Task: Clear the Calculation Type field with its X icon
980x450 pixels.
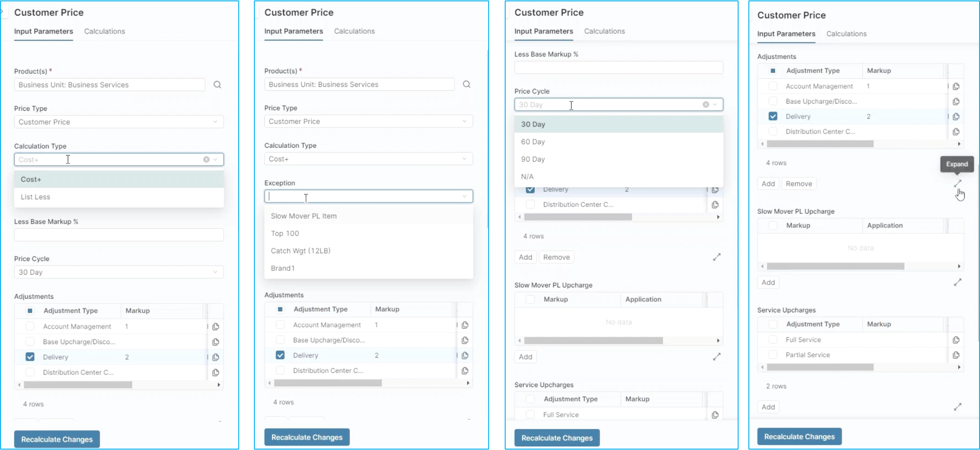Action: pyautogui.click(x=206, y=159)
